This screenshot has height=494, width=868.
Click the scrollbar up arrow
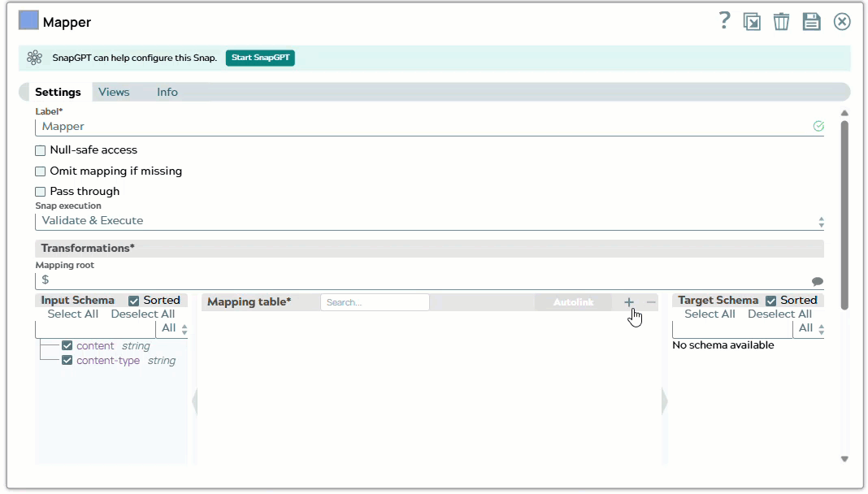pos(844,113)
